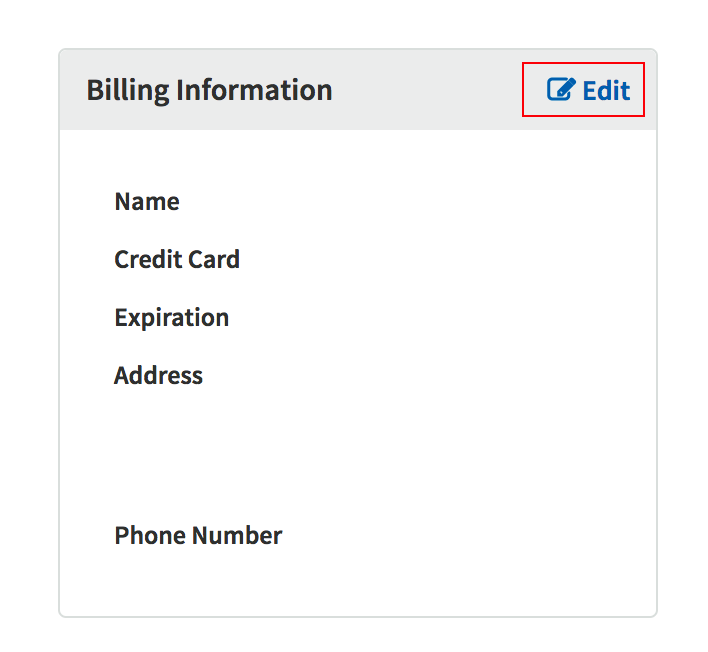Select the Name field label
Image resolution: width=708 pixels, height=652 pixels.
coord(147,202)
